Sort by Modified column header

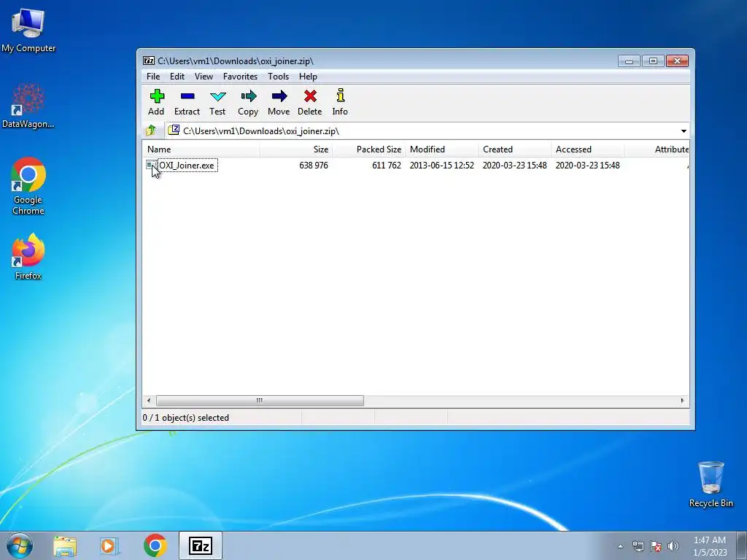pos(441,149)
